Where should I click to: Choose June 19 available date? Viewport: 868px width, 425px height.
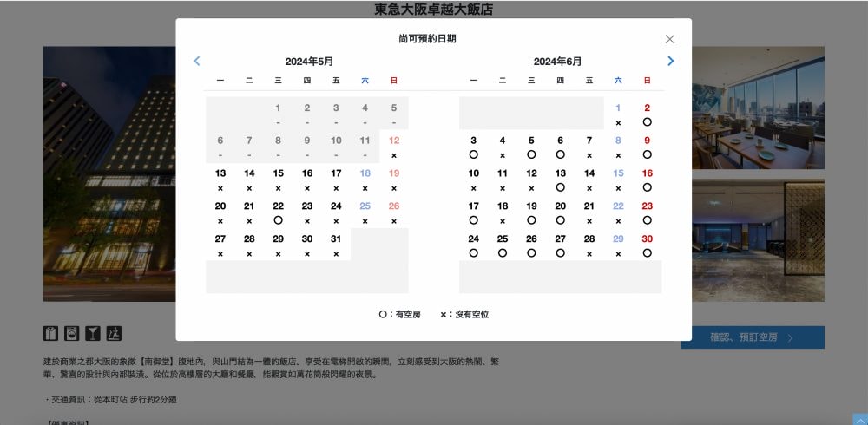(x=531, y=212)
